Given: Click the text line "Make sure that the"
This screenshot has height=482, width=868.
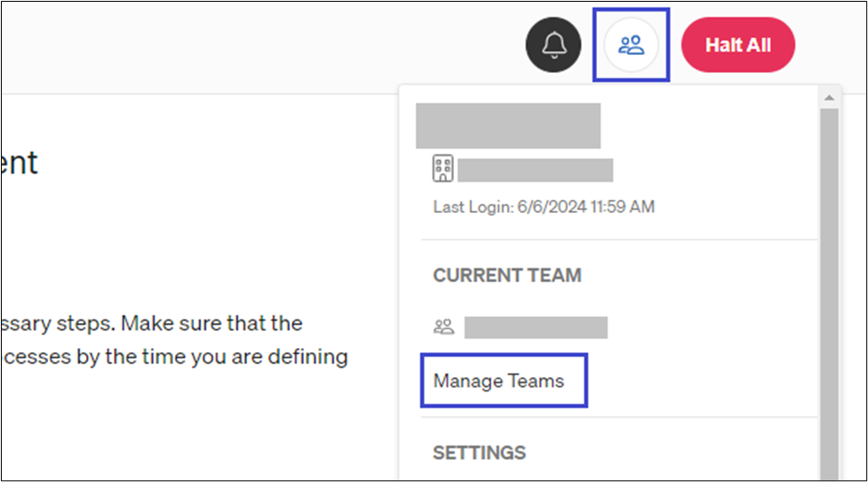Looking at the screenshot, I should (151, 323).
